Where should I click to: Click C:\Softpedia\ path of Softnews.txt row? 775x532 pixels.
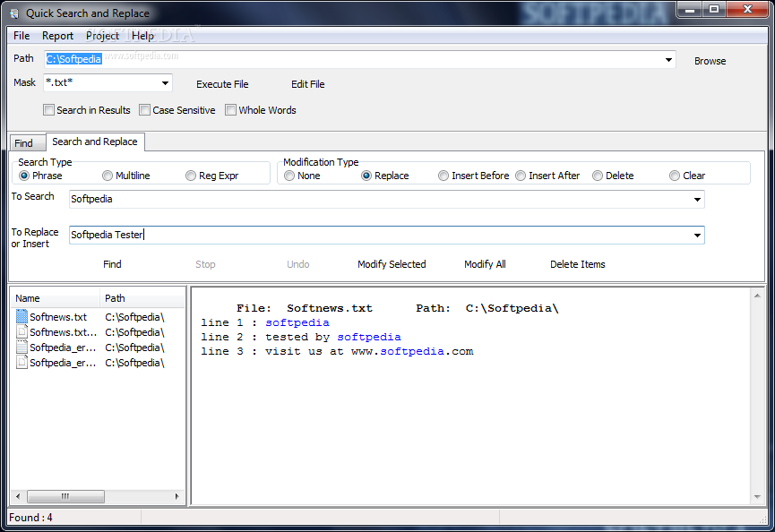pos(134,317)
